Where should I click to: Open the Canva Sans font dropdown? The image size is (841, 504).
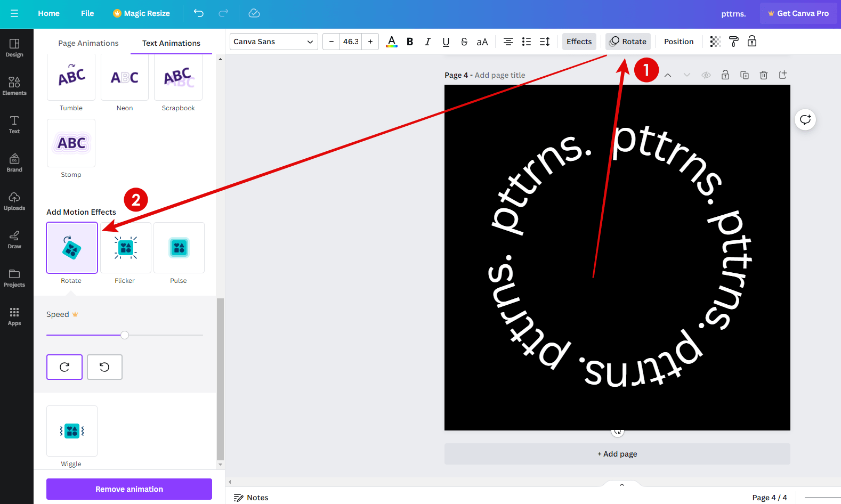[x=274, y=42]
